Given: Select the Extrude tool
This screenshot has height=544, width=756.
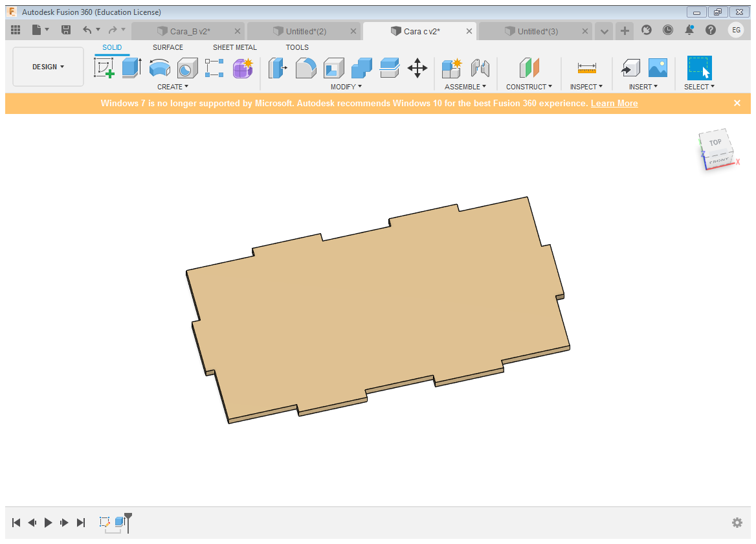Looking at the screenshot, I should click(x=131, y=67).
